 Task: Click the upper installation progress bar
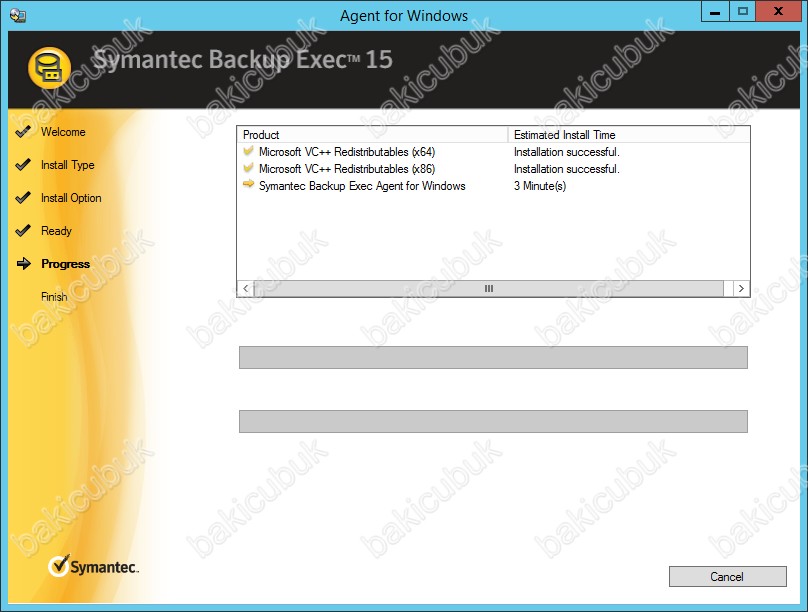click(x=493, y=358)
